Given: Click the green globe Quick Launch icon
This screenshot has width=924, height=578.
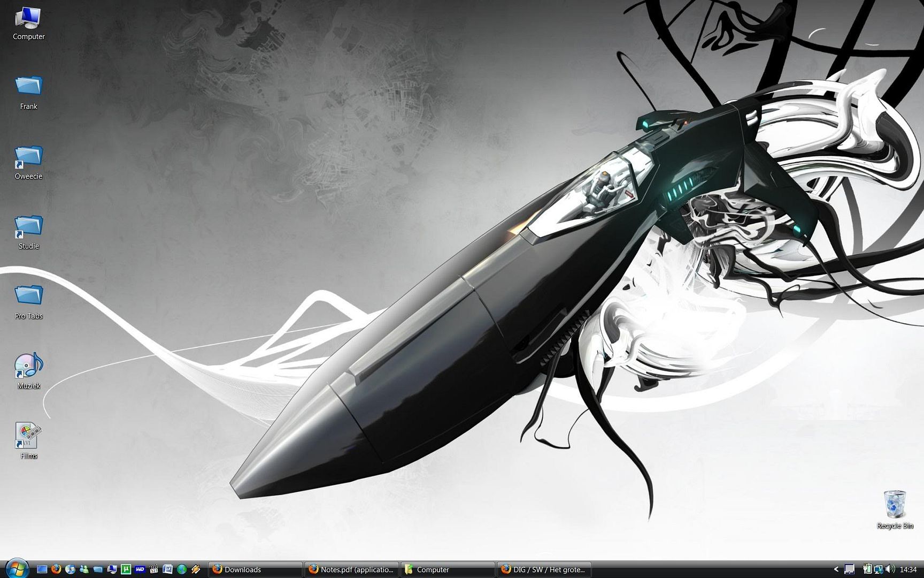Looking at the screenshot, I should 182,569.
